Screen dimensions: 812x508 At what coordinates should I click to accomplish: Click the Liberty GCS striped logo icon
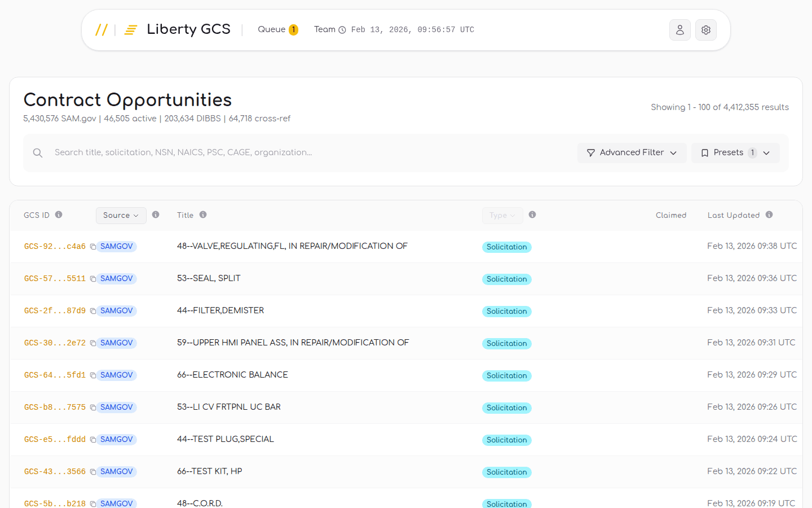[130, 29]
